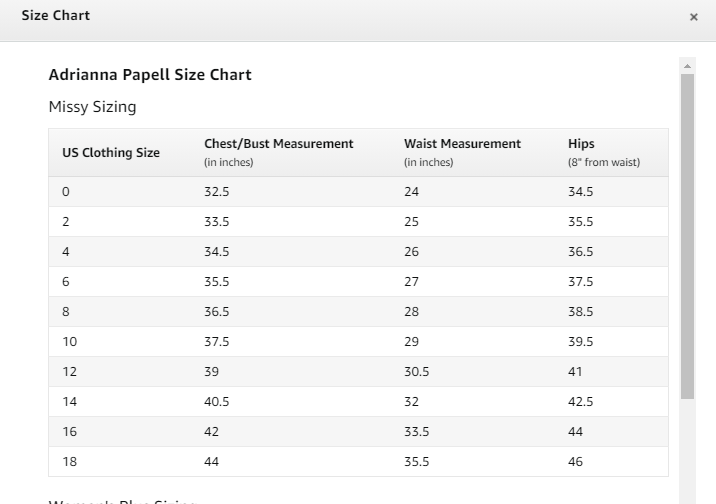Click waist value 28 for size 8

click(x=411, y=312)
